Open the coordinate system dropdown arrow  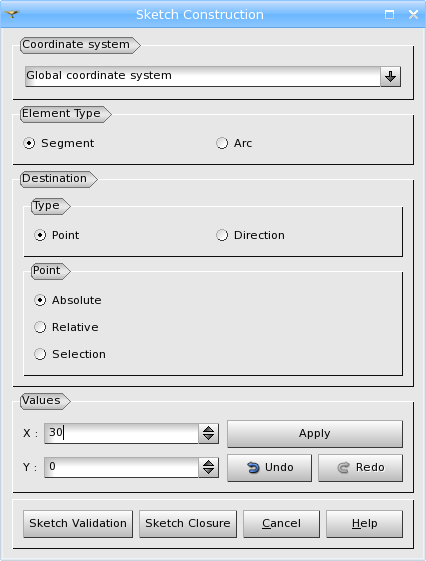390,76
